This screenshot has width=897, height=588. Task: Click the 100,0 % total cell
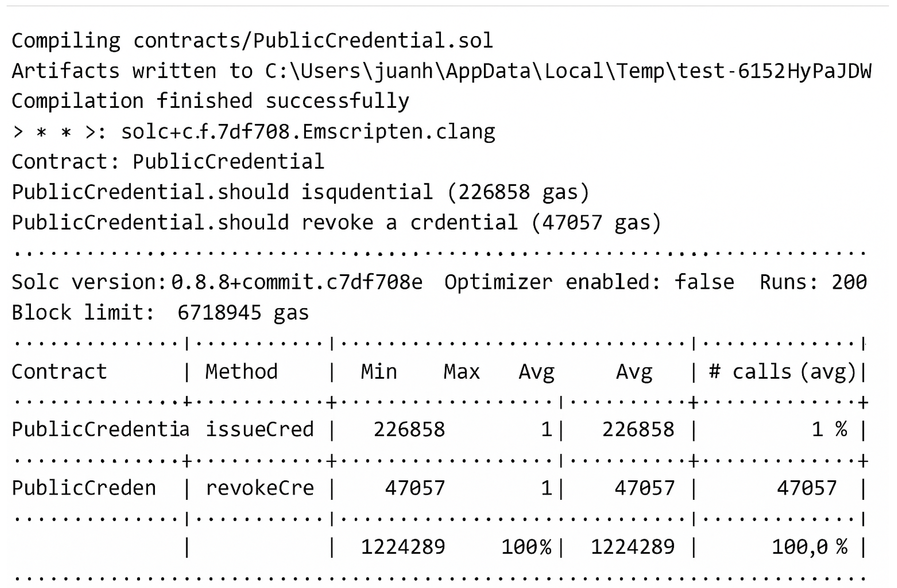tap(810, 547)
